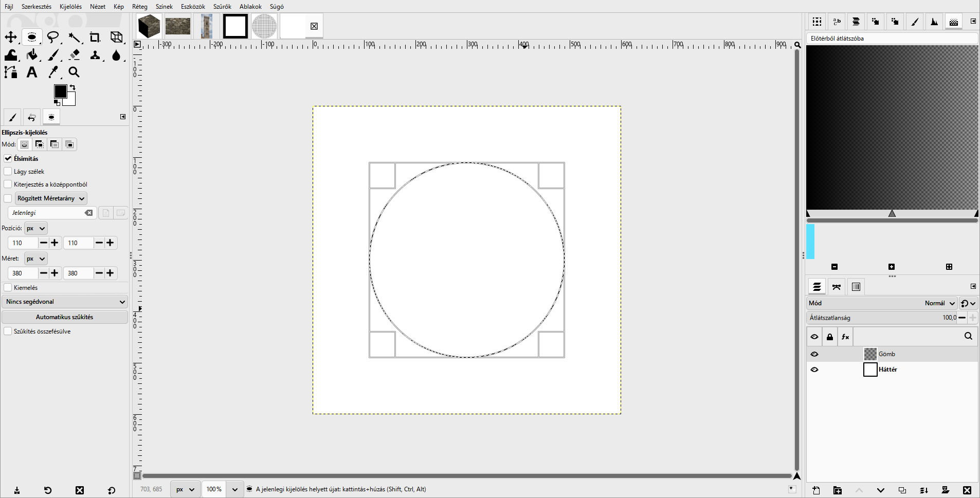Select the Smudge drop tool
Viewport: 980px width, 498px height.
117,55
